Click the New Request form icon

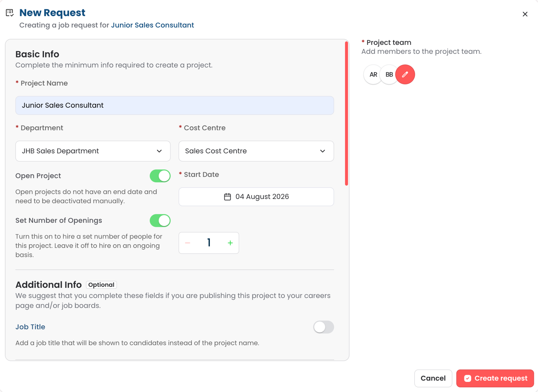tap(10, 13)
